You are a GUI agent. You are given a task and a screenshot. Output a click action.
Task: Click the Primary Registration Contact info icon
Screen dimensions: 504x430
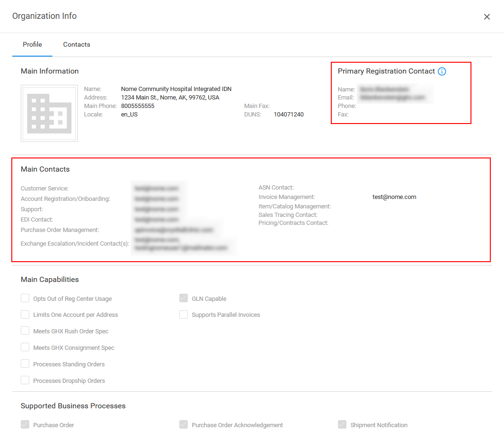442,72
